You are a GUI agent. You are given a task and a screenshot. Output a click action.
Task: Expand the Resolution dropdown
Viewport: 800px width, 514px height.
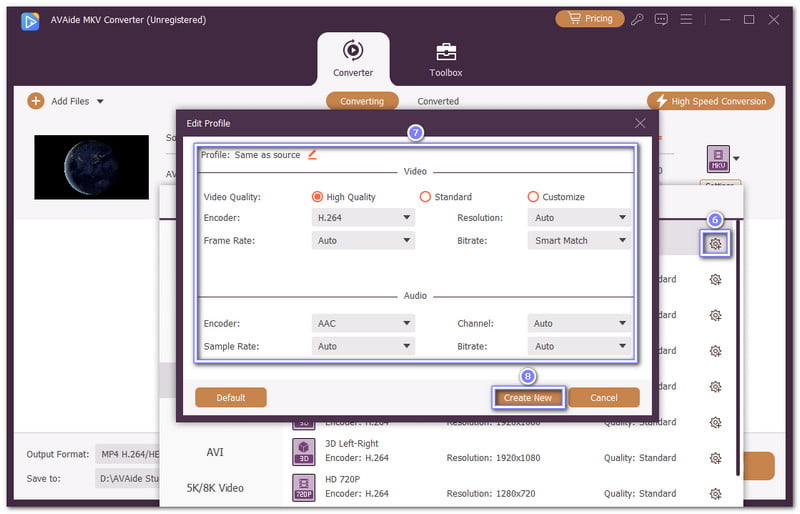(x=579, y=217)
